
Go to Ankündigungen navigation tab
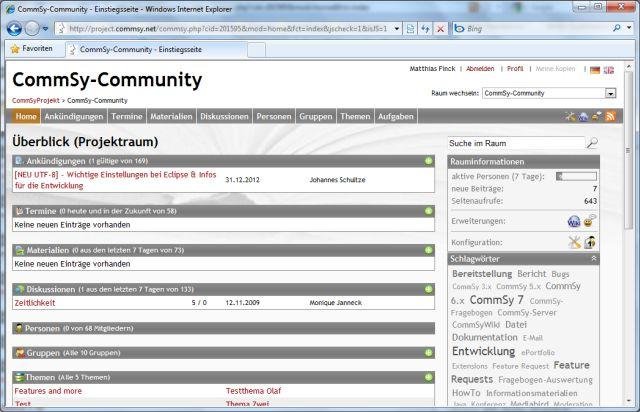74,116
